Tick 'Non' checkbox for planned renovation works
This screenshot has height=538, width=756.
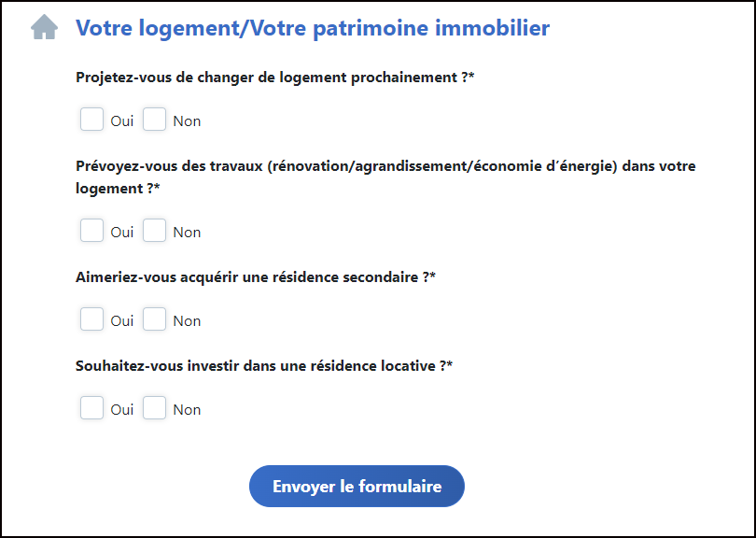coord(154,231)
